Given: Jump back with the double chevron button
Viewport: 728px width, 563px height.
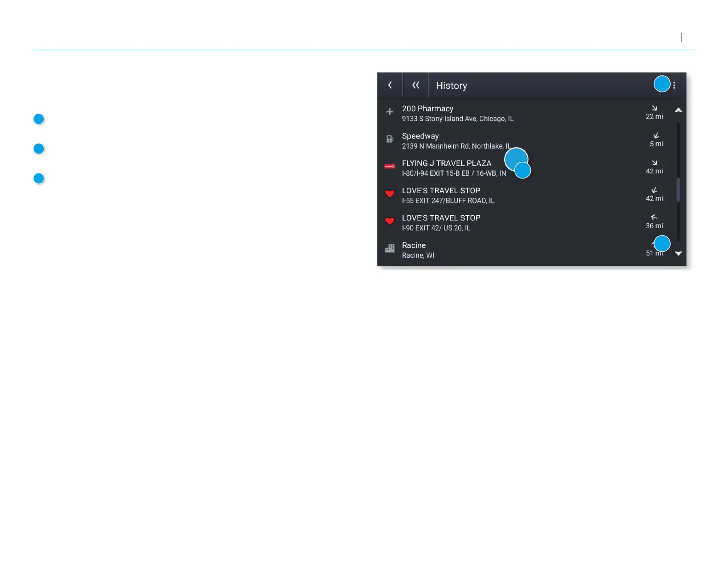Looking at the screenshot, I should (x=415, y=85).
